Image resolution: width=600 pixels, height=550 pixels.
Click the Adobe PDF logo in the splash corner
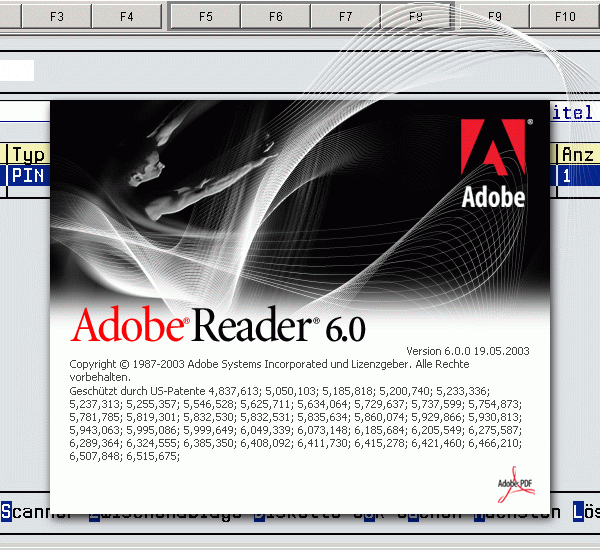point(516,485)
